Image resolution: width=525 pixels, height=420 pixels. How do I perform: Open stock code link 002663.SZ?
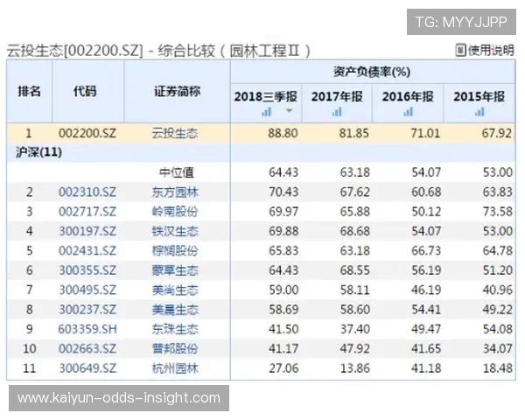pos(87,348)
